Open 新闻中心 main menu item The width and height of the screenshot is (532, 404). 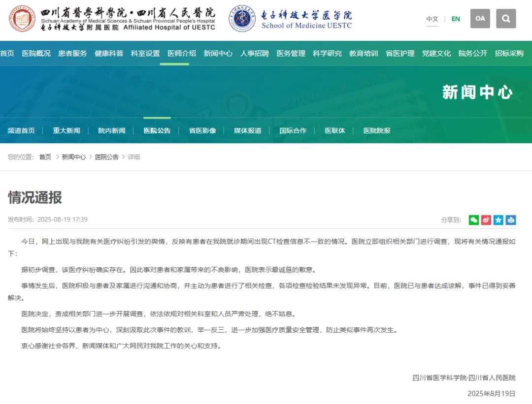tap(218, 54)
